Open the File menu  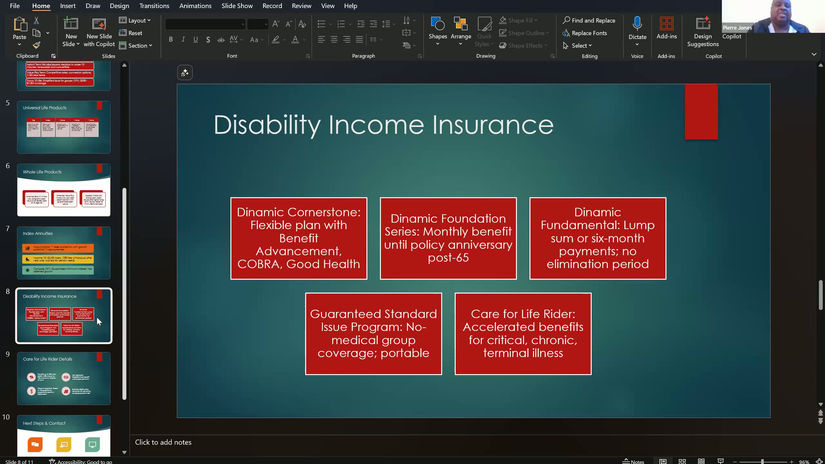click(15, 6)
